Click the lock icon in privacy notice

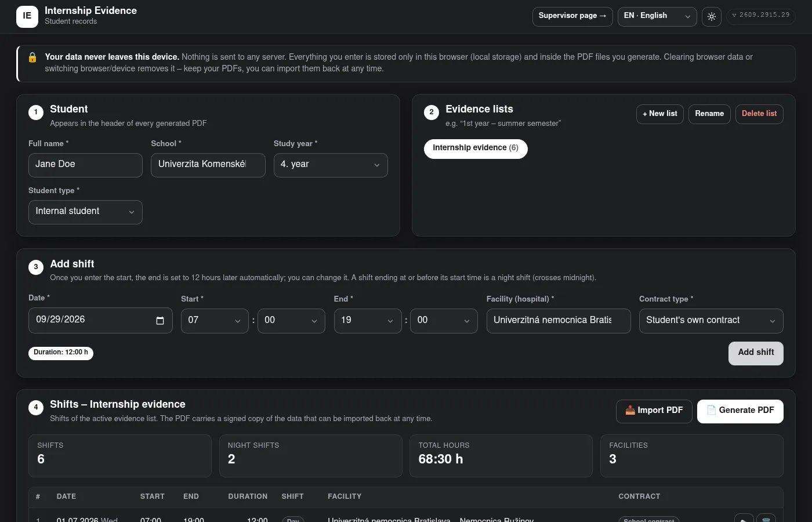click(x=32, y=57)
